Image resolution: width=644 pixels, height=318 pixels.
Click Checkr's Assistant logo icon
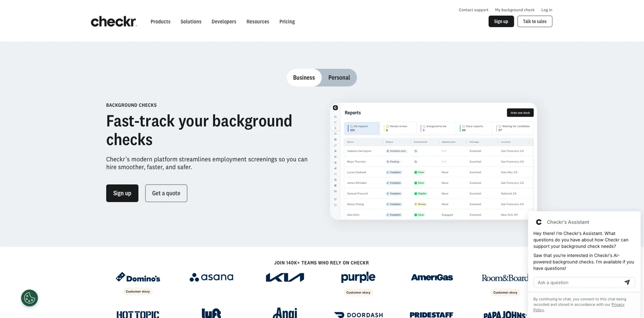tap(539, 222)
